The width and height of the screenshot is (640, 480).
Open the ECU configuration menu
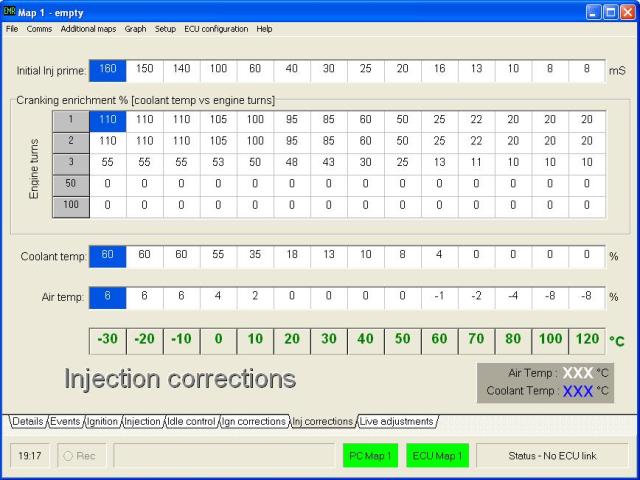click(216, 29)
